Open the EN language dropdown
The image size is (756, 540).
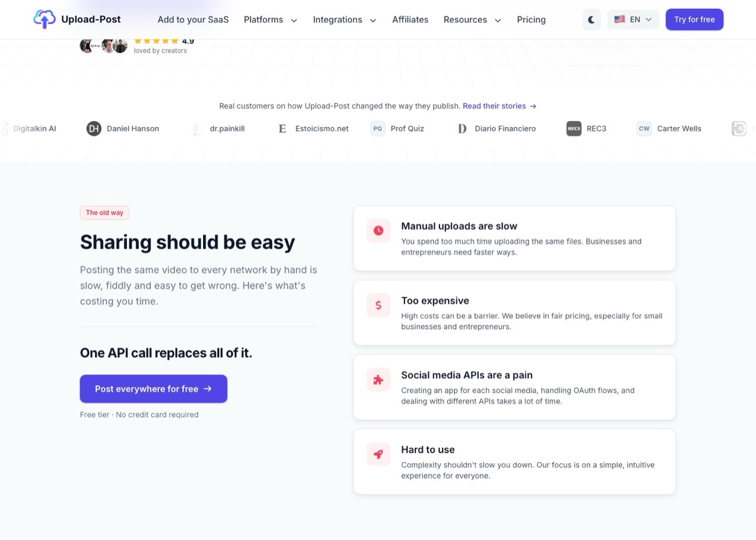point(633,19)
